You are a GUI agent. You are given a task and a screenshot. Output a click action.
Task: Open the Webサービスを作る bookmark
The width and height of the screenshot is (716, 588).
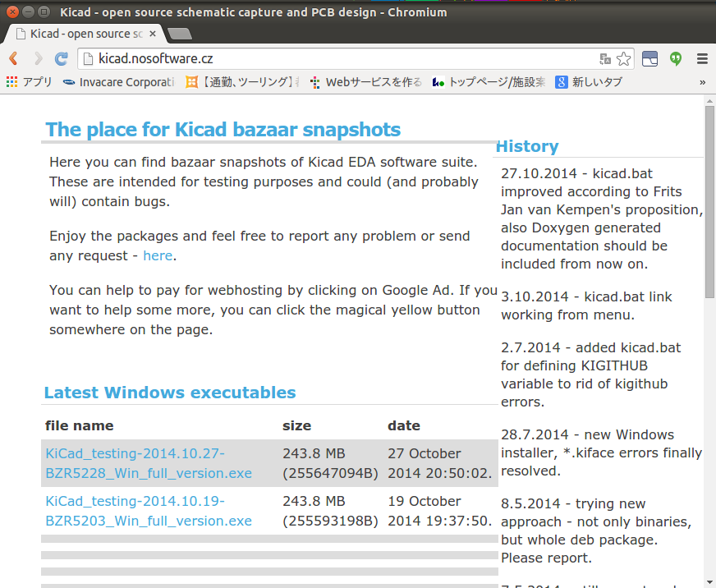[366, 82]
